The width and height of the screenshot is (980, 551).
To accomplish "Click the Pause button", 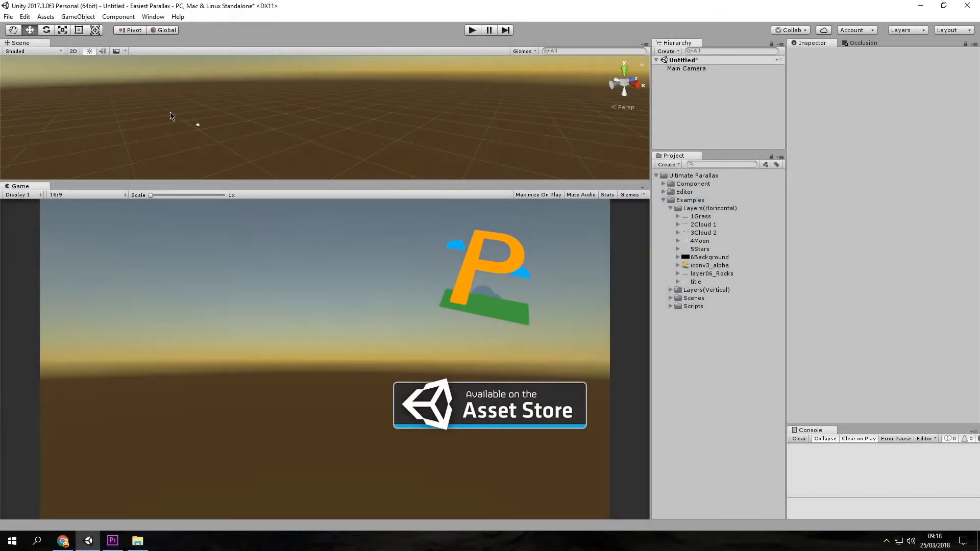I will point(489,30).
